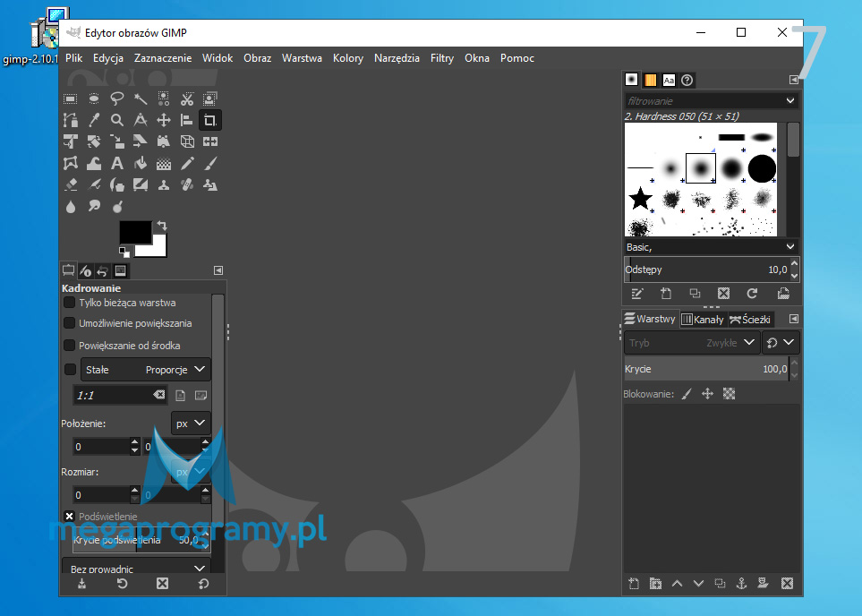
Task: Select the Bucket Fill tool
Action: point(141,163)
